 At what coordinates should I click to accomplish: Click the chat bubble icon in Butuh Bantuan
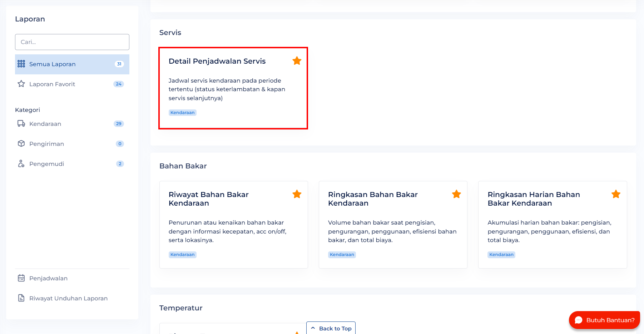click(579, 320)
